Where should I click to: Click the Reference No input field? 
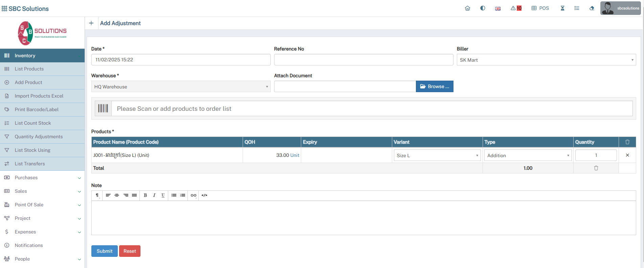point(363,60)
